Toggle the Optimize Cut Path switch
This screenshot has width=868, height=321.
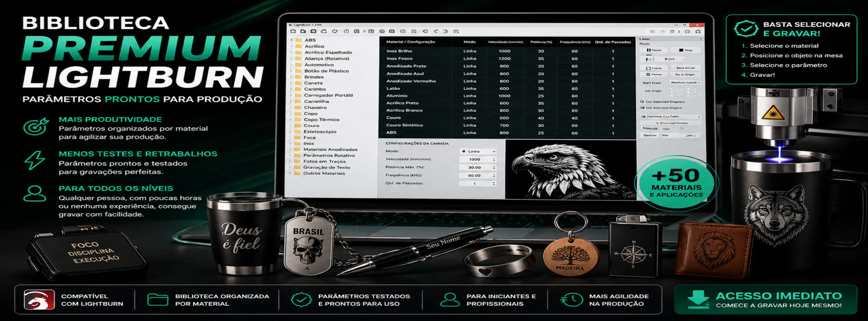pos(643,116)
